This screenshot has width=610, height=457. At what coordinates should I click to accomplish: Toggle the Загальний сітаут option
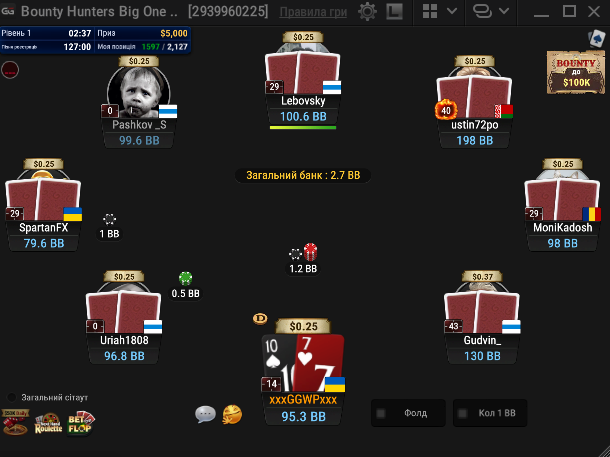(x=12, y=397)
